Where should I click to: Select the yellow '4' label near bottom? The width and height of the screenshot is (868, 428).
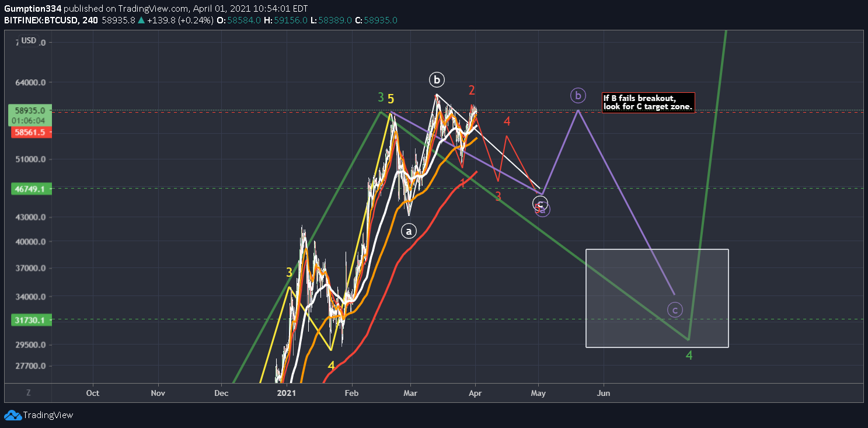click(x=331, y=366)
